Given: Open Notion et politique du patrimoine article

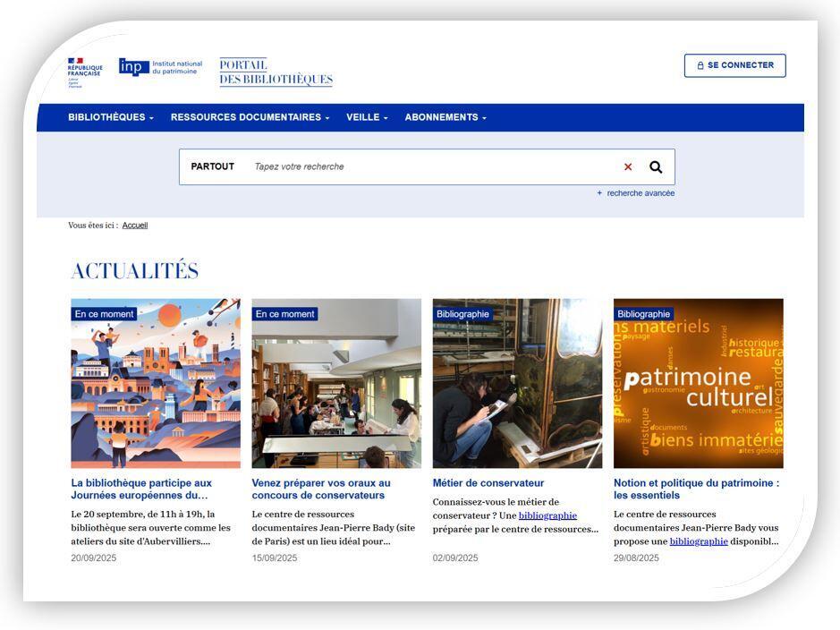Looking at the screenshot, I should click(696, 489).
